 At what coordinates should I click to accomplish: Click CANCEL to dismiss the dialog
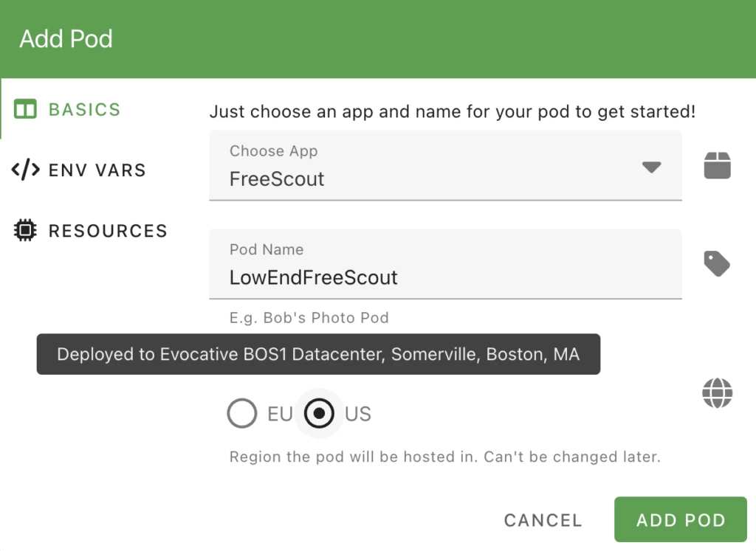tap(543, 519)
